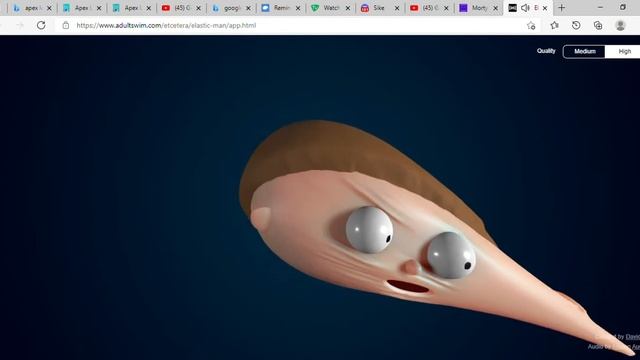
Task: Open the Collections icon
Action: [x=598, y=25]
